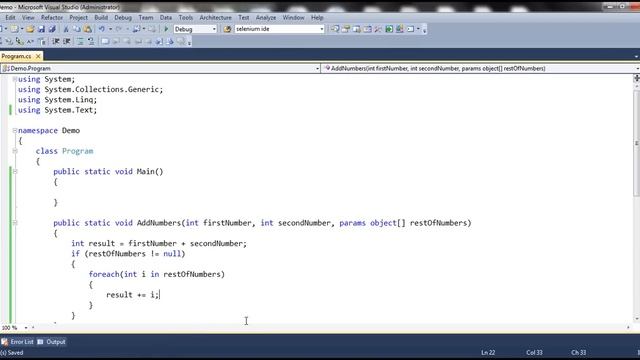
Task: Open the Edit menu
Action: pyautogui.click(x=10, y=18)
